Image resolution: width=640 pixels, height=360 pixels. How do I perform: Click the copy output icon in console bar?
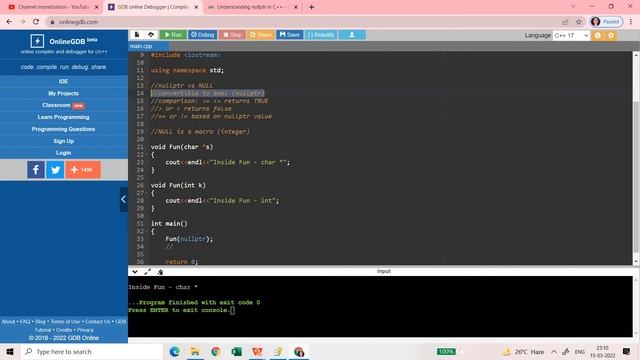(160, 272)
